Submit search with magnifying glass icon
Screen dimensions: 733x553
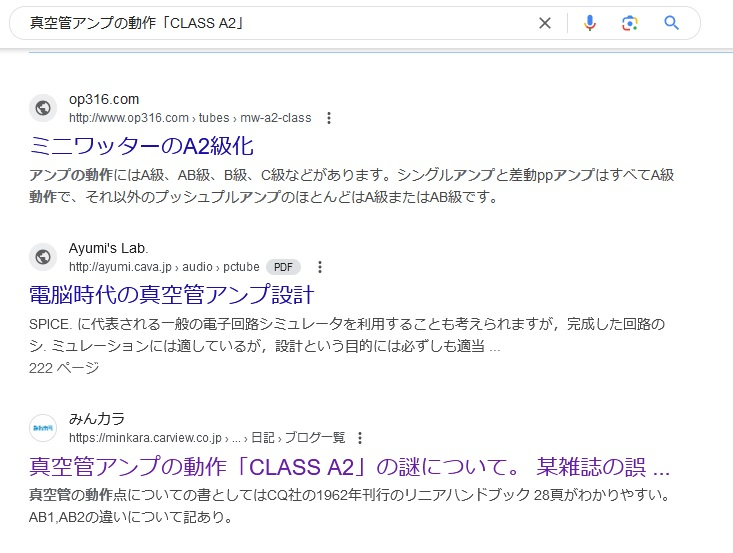(x=671, y=22)
